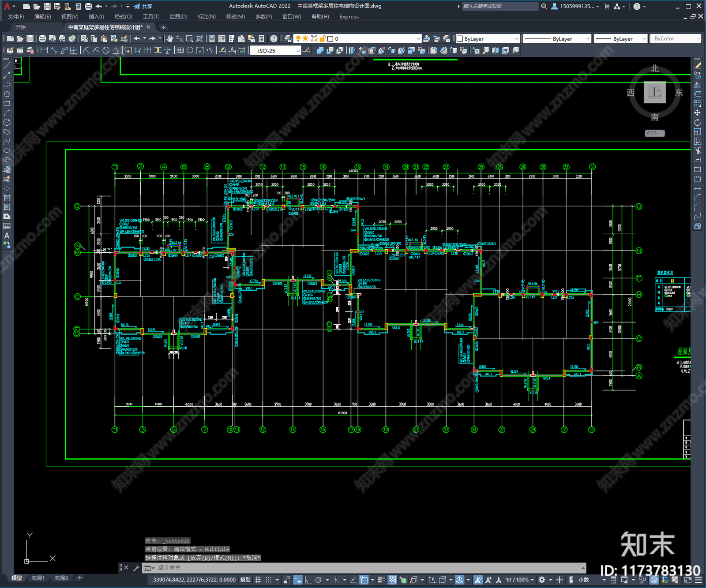Viewport: 706px width, 588px height.
Task: Switch to the 布局1 layout tab
Action: tap(38, 578)
